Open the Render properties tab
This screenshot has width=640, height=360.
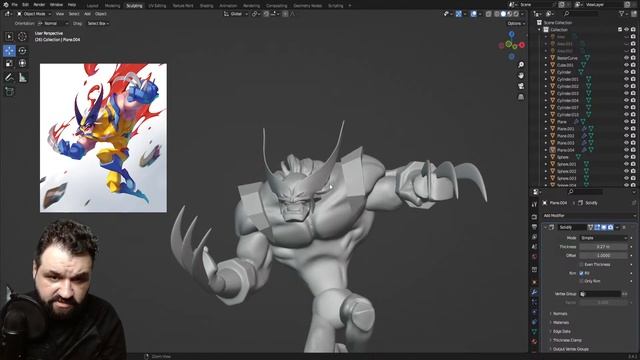(534, 216)
